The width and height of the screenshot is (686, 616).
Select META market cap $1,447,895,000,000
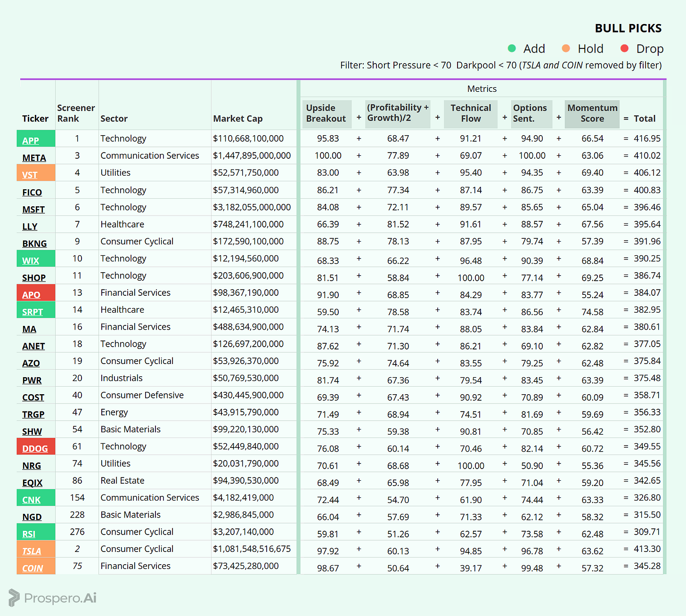pyautogui.click(x=252, y=155)
